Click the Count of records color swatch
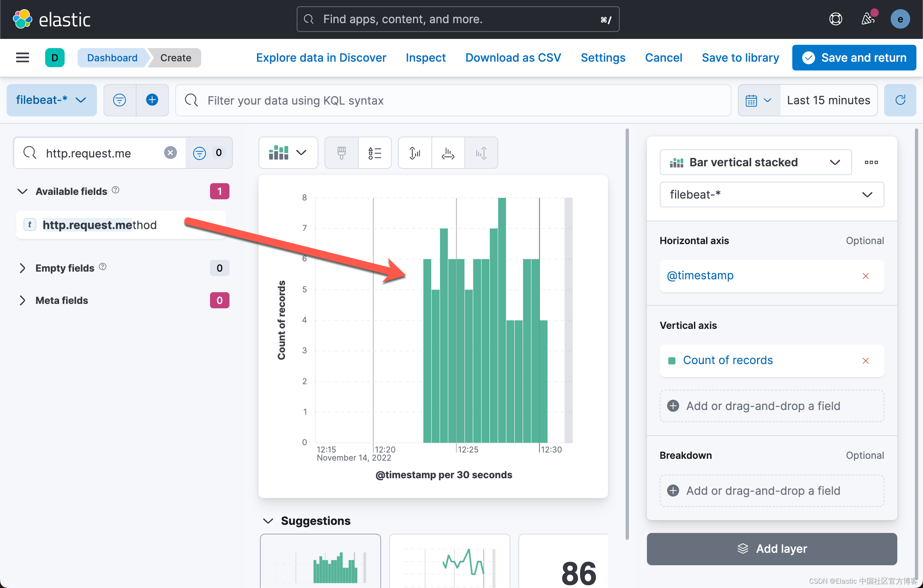The height and width of the screenshot is (588, 923). (x=672, y=360)
